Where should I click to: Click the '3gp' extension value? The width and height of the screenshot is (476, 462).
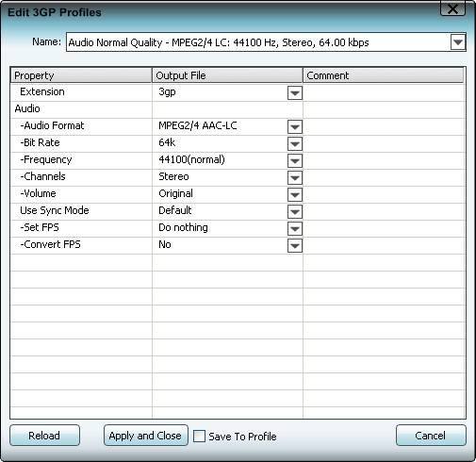click(167, 91)
